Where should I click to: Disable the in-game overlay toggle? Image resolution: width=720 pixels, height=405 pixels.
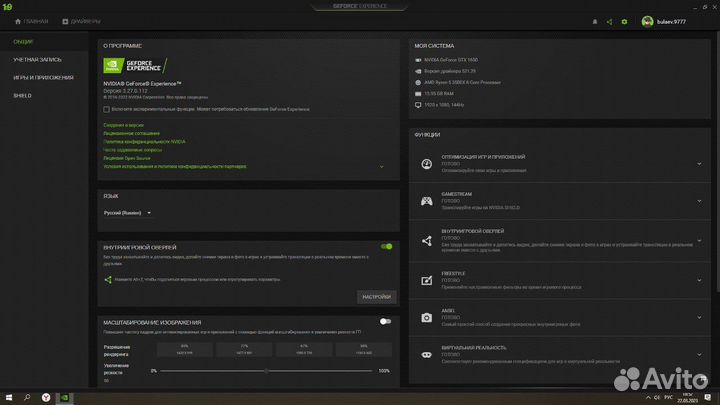386,246
